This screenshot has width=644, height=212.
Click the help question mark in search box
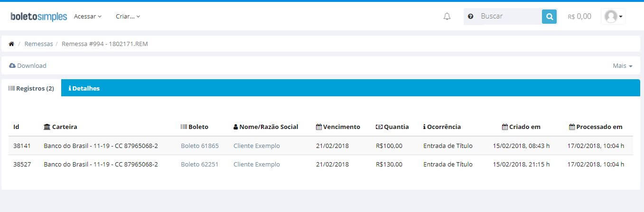470,17
